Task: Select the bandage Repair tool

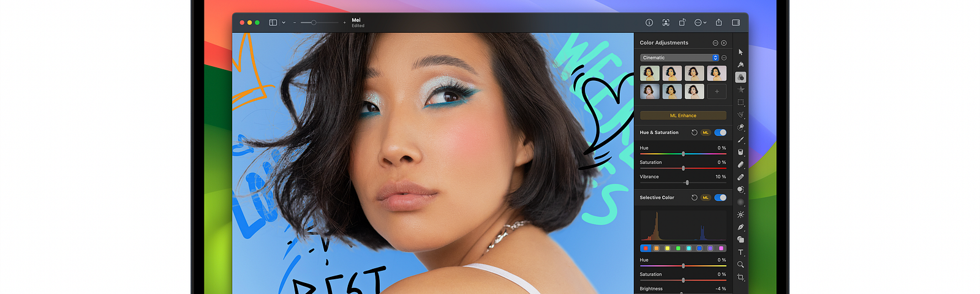Action: [x=741, y=177]
